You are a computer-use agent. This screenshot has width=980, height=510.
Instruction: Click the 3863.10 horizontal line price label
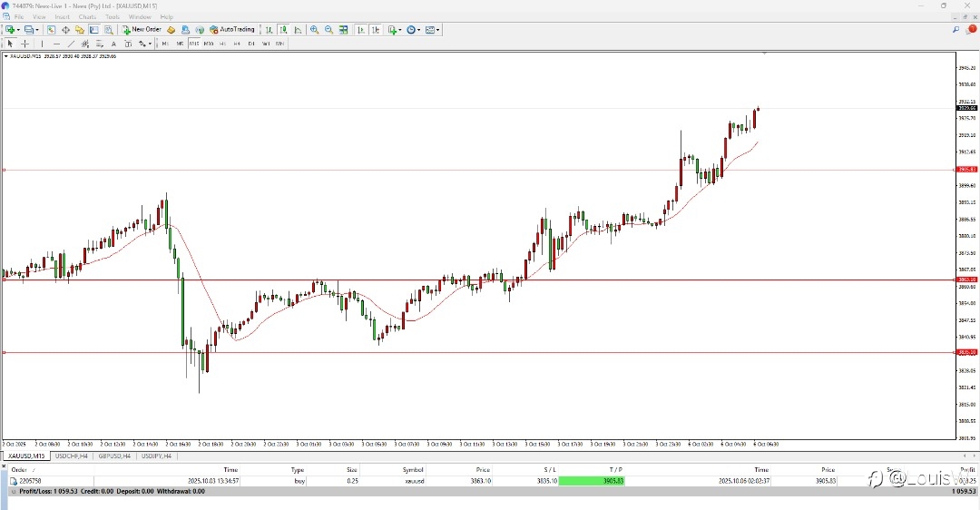click(x=966, y=280)
